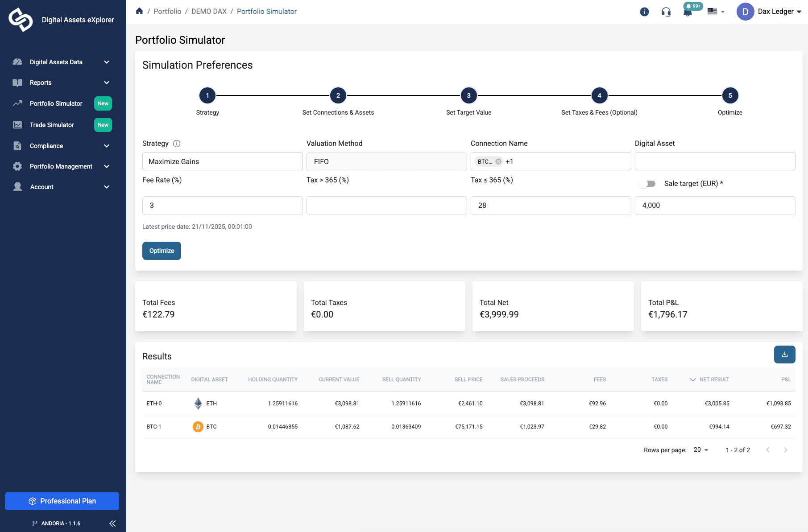Screen dimensions: 808x532
Task: Click the info icon in the top bar
Action: click(644, 12)
